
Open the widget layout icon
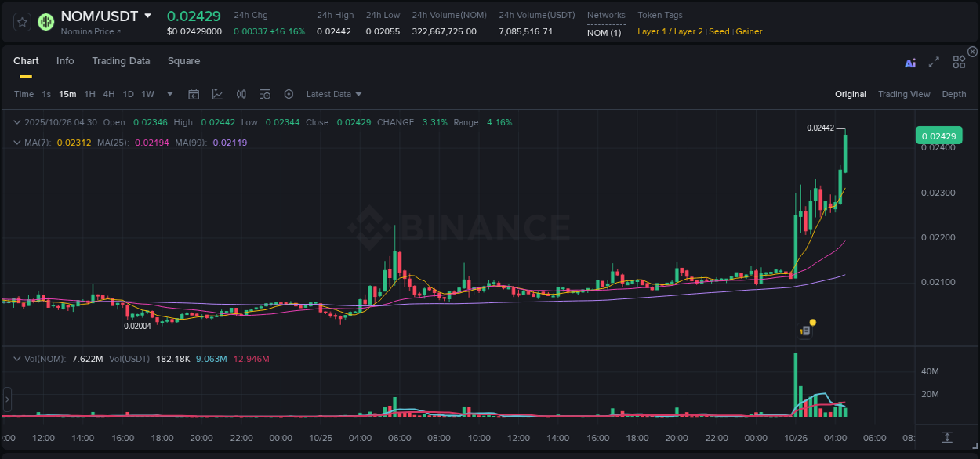click(x=959, y=62)
